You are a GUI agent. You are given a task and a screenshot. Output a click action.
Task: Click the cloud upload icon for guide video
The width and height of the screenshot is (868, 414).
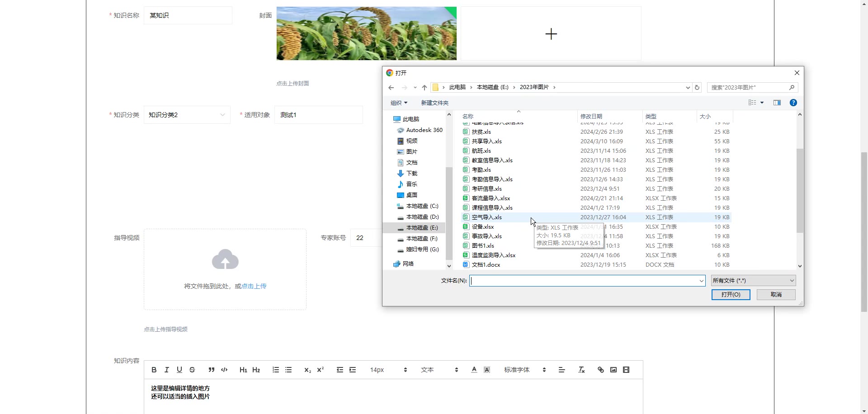(x=225, y=259)
